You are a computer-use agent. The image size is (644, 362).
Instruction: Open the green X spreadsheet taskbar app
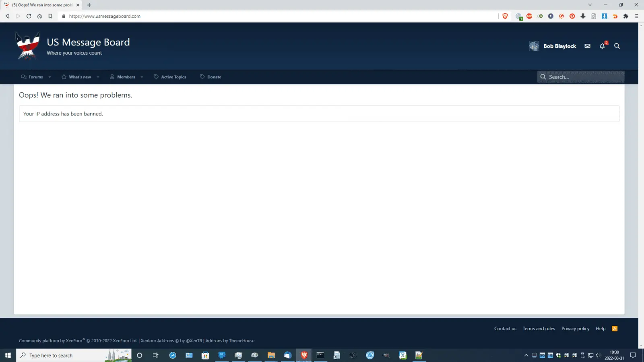coord(402,355)
